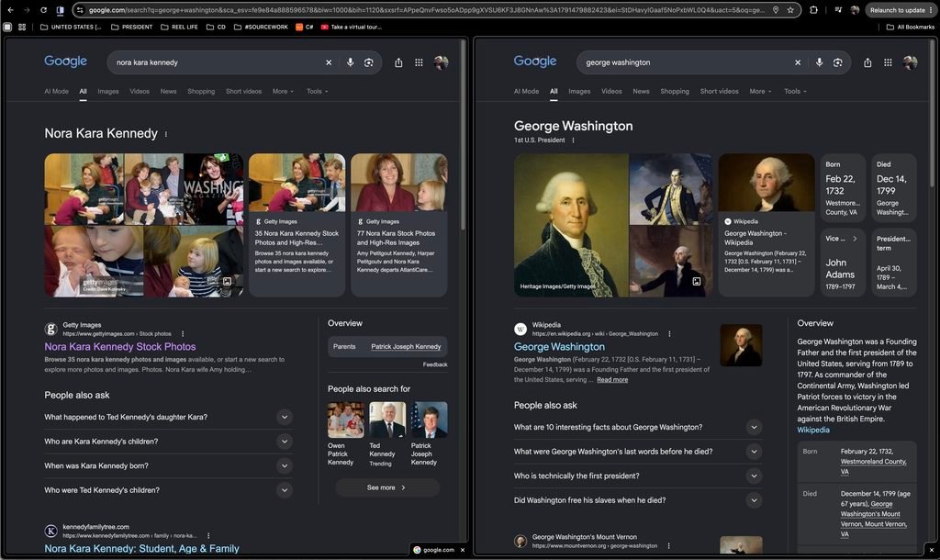Viewport: 940px width, 560px height.
Task: Clear the "nora kara kennedy" search box
Action: [x=329, y=62]
